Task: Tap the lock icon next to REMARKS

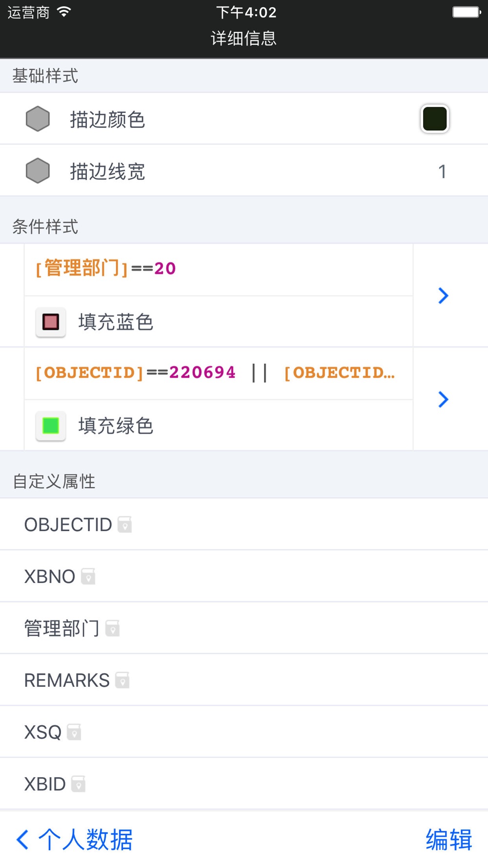Action: (122, 680)
